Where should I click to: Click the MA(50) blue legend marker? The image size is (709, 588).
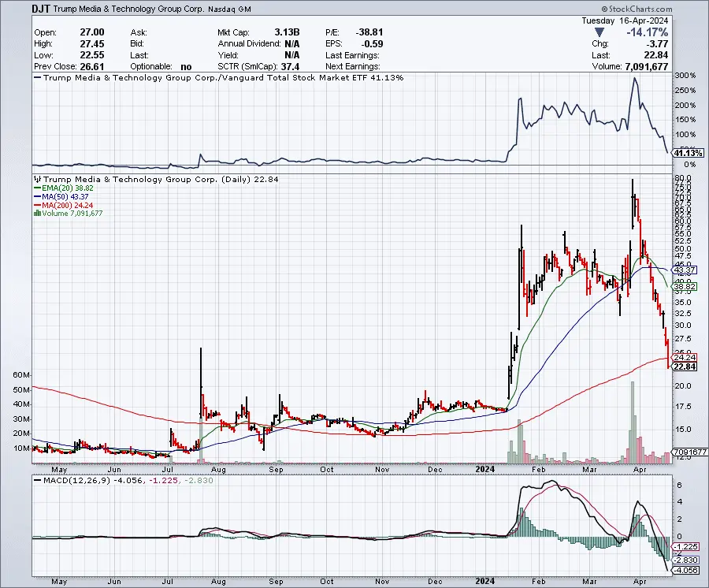pyautogui.click(x=35, y=196)
